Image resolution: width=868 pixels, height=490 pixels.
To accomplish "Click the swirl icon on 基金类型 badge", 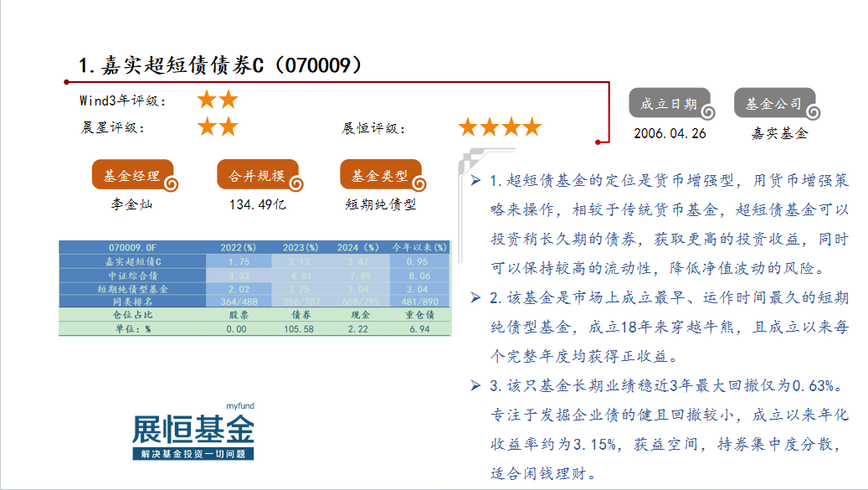I will [x=420, y=183].
